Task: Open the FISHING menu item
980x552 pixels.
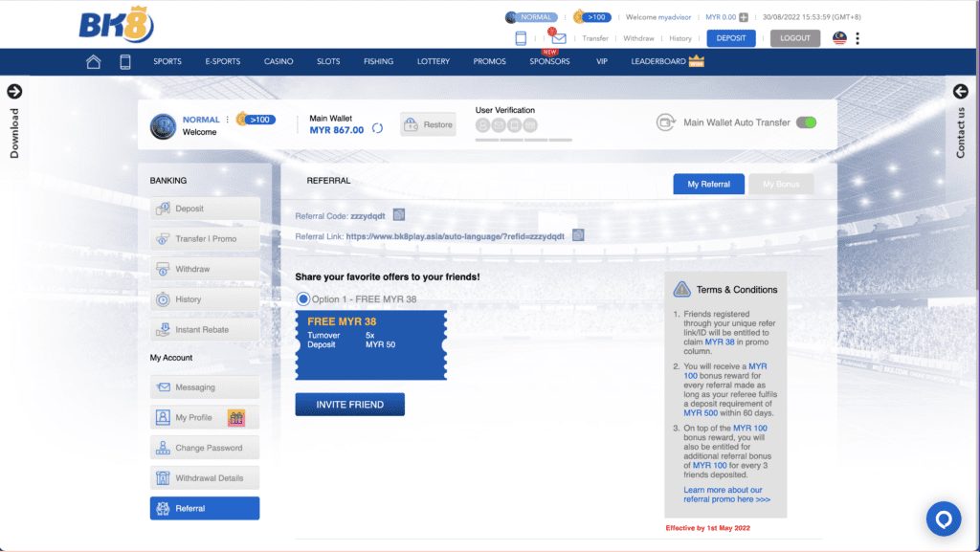Action: point(379,62)
